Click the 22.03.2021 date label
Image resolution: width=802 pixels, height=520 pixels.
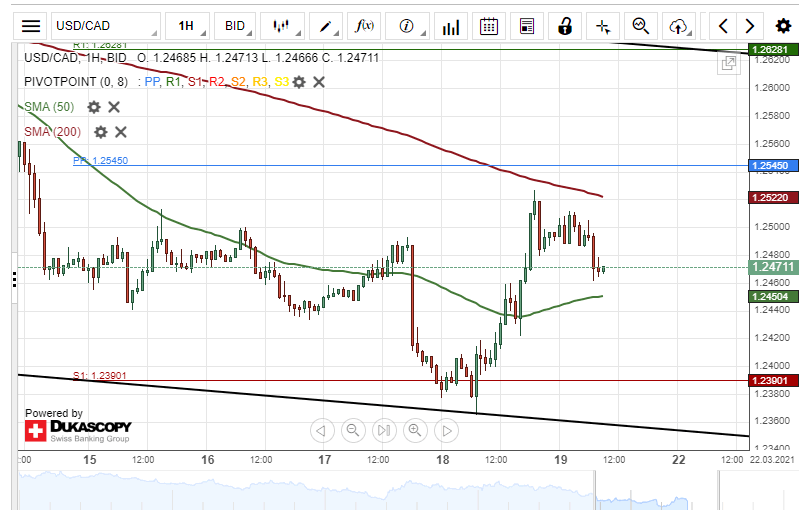tap(772, 460)
